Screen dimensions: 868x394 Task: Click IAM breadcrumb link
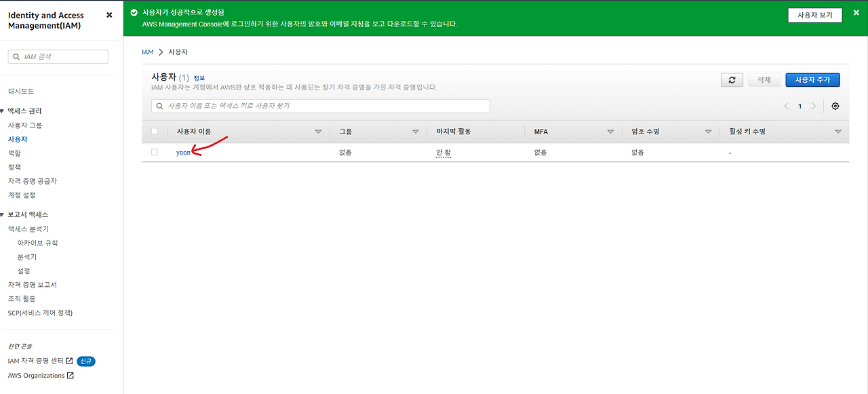[148, 52]
